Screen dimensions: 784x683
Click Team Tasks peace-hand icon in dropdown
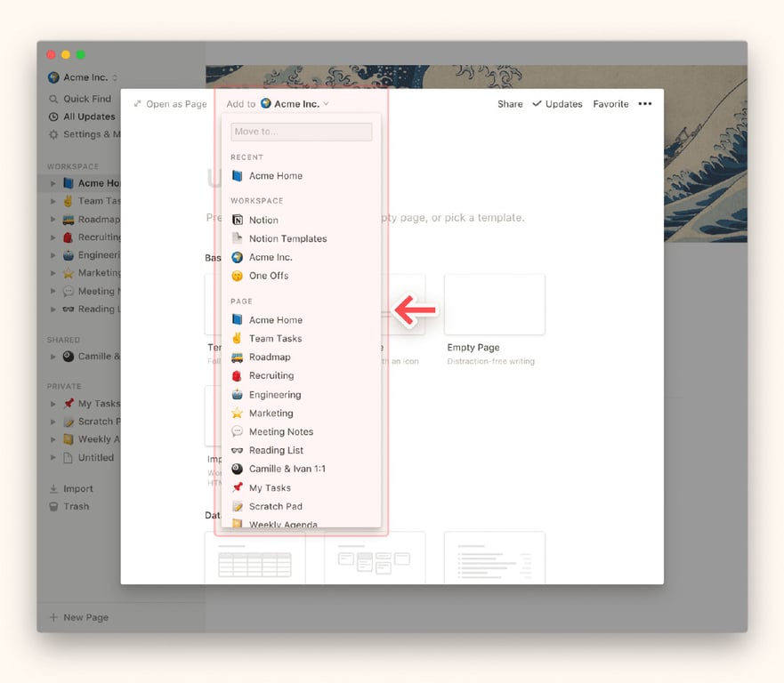click(x=237, y=338)
